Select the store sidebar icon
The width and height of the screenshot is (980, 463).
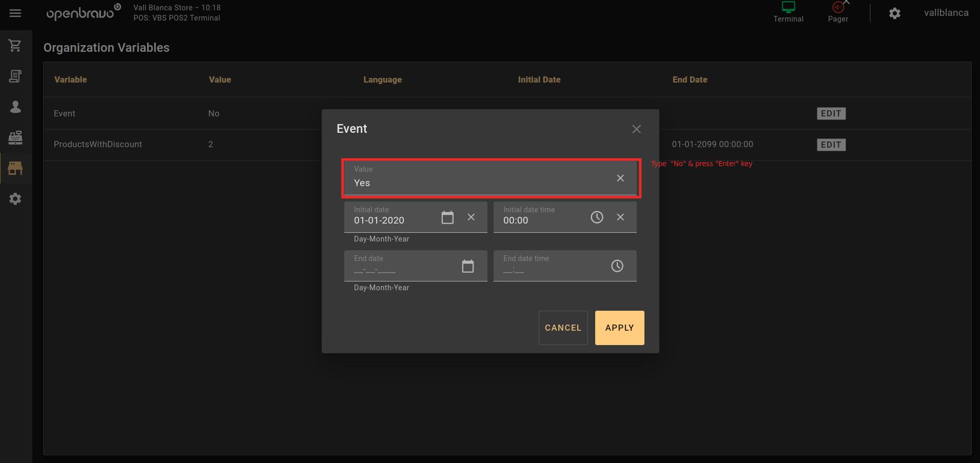(15, 168)
